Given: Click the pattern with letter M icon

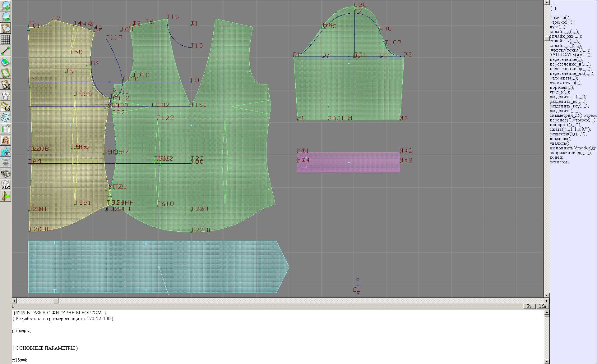Looking at the screenshot, I should click(x=6, y=84).
